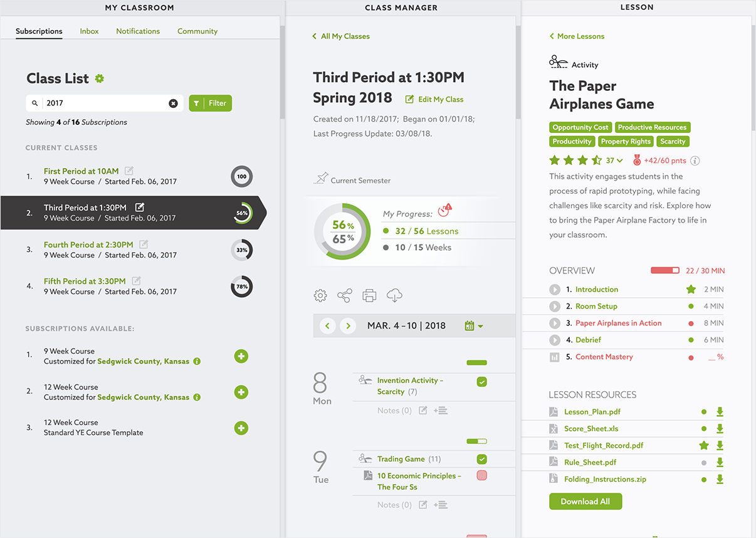756x538 pixels.
Task: Click the My Classroom panel scrollbar
Action: pos(283,72)
